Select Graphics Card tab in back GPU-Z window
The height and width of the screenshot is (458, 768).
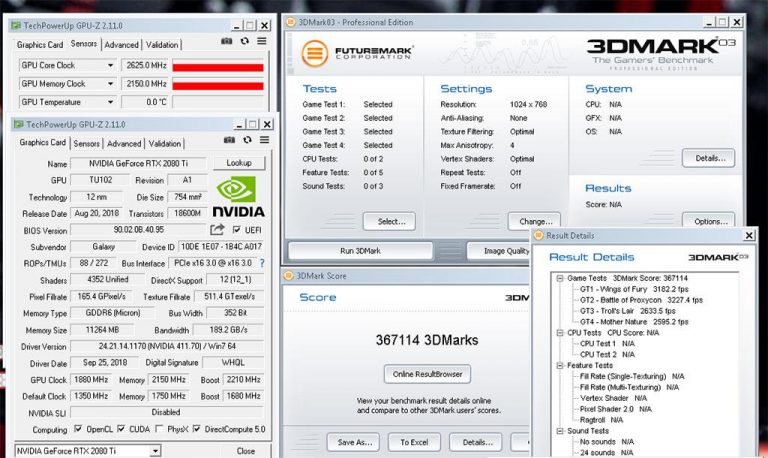(x=40, y=45)
